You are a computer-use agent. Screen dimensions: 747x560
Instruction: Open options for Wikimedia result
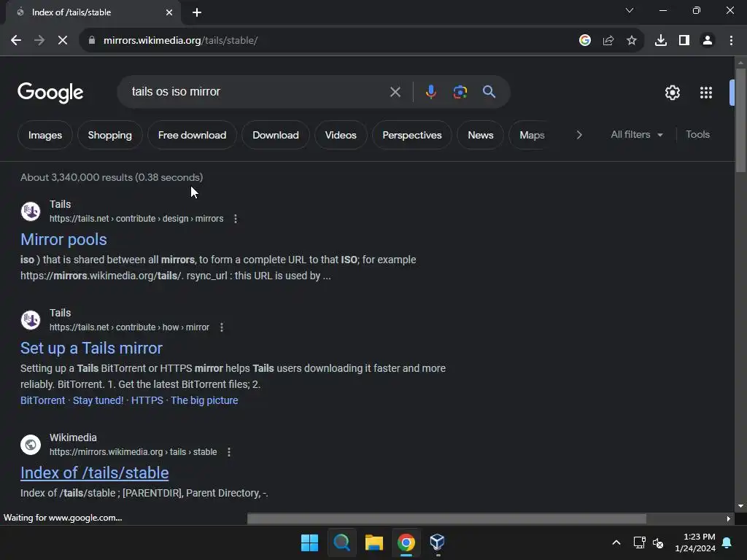point(229,452)
